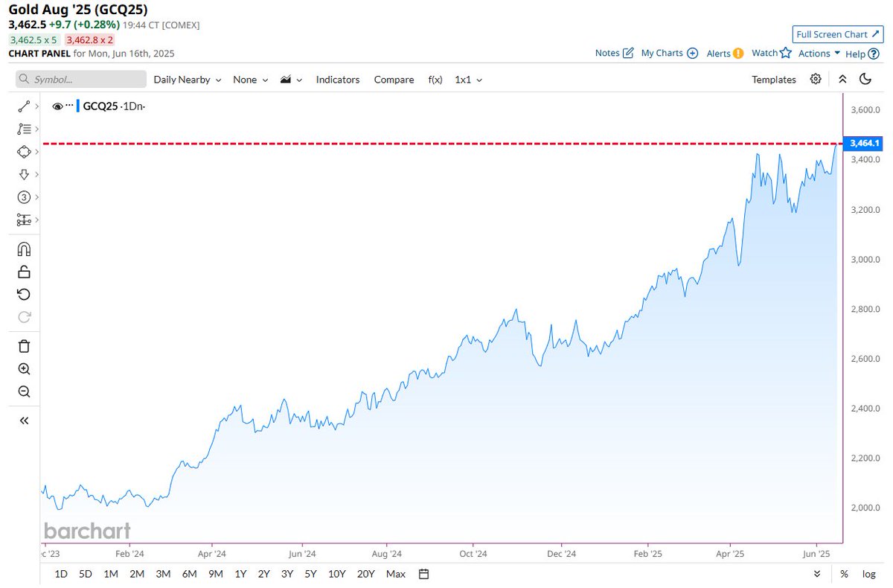The width and height of the screenshot is (893, 588).
Task: Collapse the drawing tools sidebar
Action: point(24,421)
